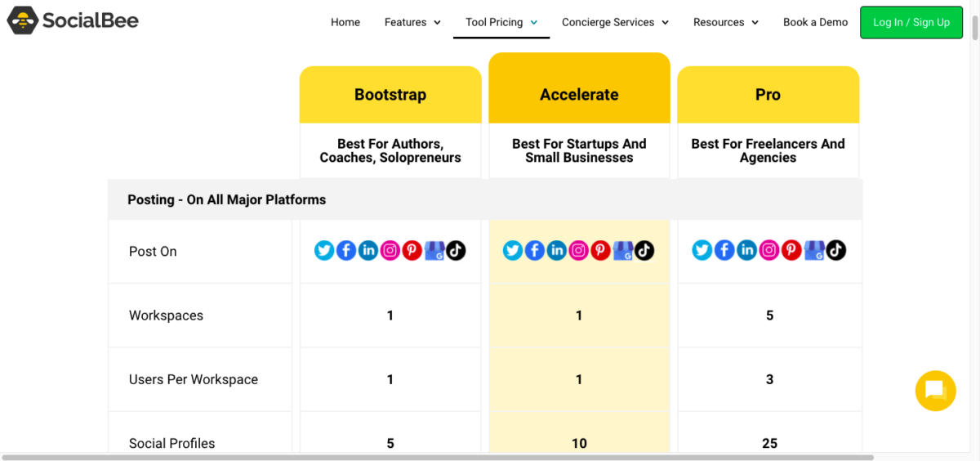Click the SocialBee bee logo

[23, 20]
